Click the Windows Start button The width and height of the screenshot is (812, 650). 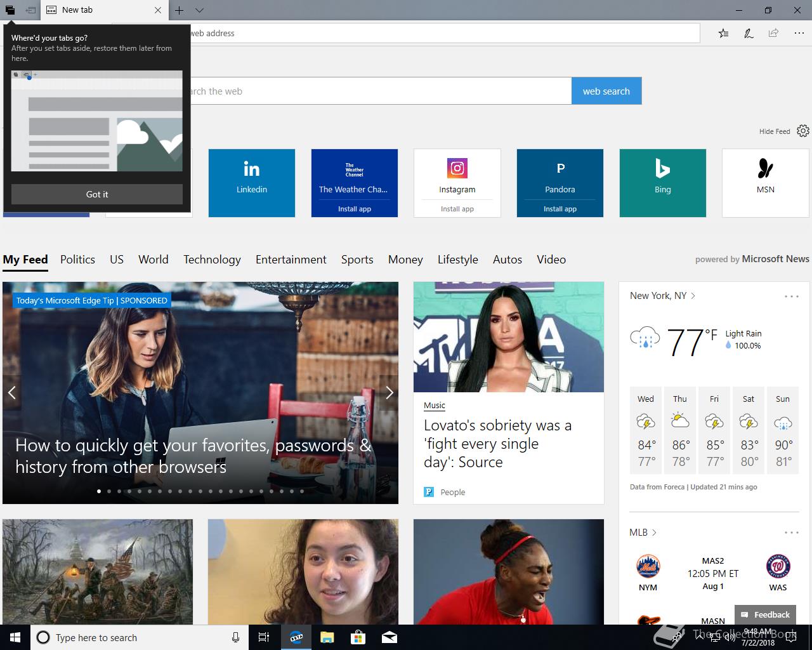(x=15, y=637)
